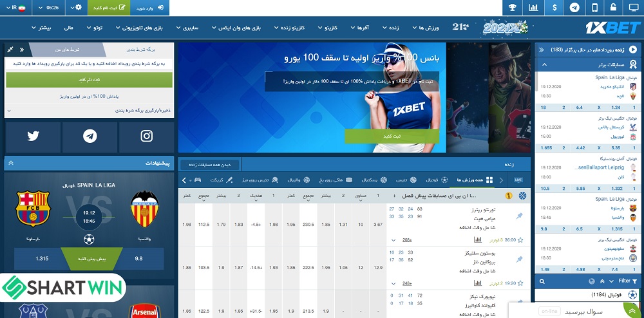Click the 100% first deposit bonus link in bet slip

89,97
